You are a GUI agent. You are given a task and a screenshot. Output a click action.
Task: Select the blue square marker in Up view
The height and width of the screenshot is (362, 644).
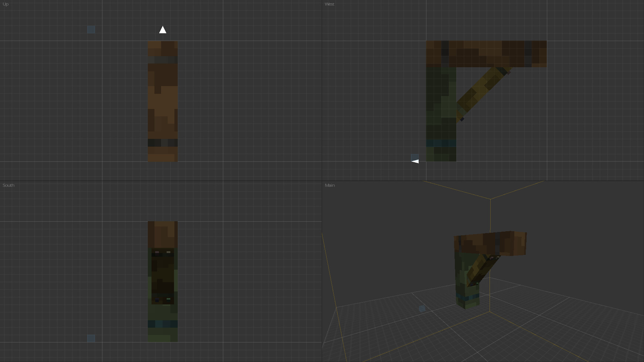(91, 30)
